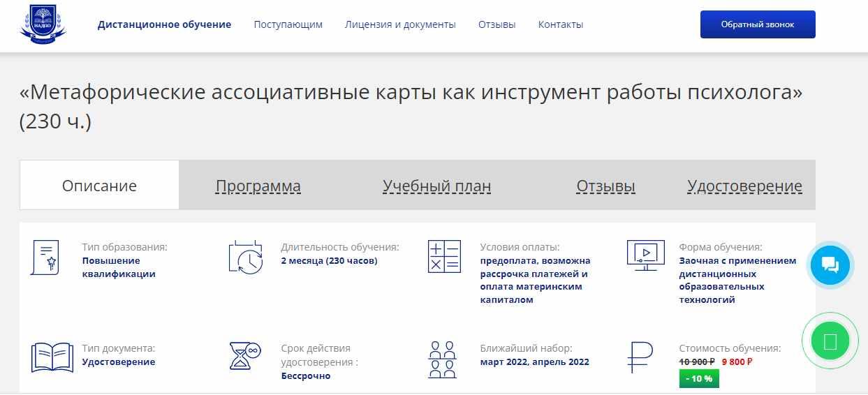Click the crossed-out price 10 900 ₽
868x395 pixels.
click(x=697, y=362)
